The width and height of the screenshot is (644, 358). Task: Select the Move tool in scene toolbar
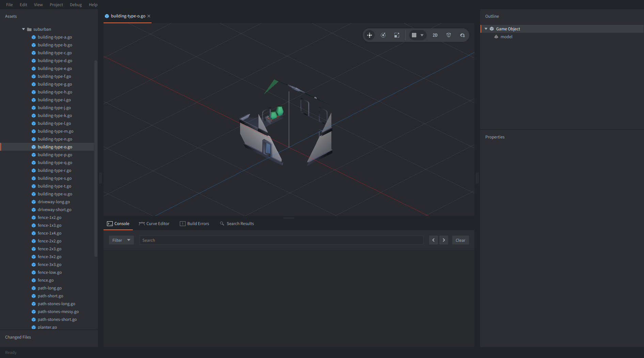click(370, 35)
